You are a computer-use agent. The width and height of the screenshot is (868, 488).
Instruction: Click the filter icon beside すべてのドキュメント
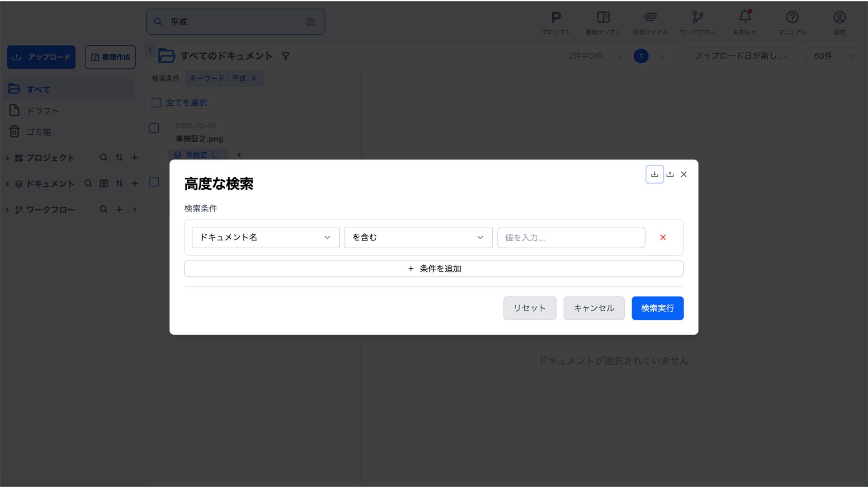(x=286, y=56)
